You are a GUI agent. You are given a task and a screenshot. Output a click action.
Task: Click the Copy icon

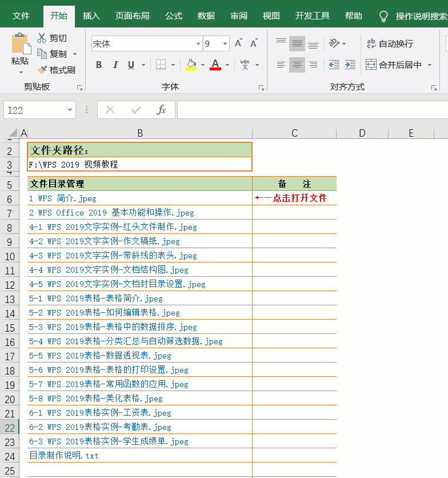tap(42, 54)
